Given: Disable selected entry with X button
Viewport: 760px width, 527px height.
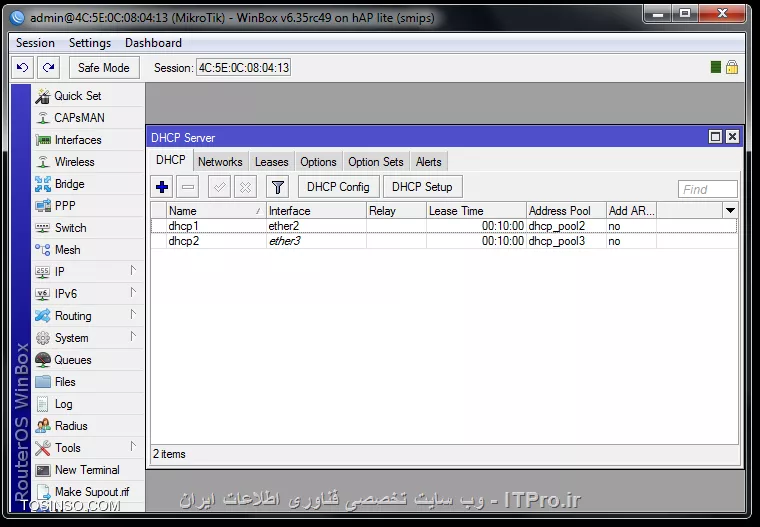Looking at the screenshot, I should coord(245,187).
